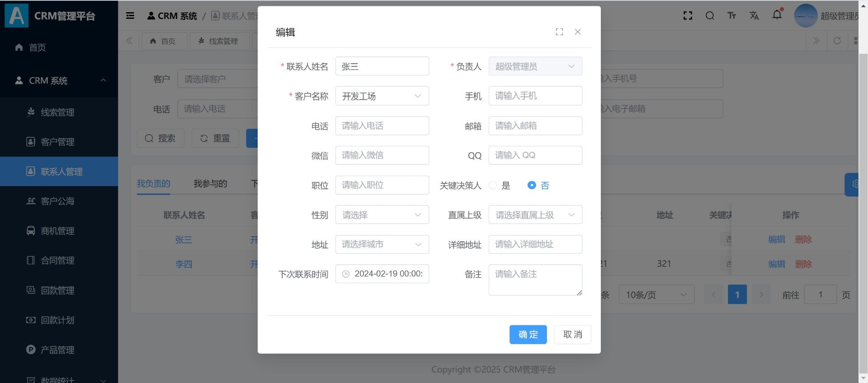This screenshot has width=868, height=383.
Task: Toggle fullscreen mode icon in header
Action: pyautogui.click(x=688, y=16)
